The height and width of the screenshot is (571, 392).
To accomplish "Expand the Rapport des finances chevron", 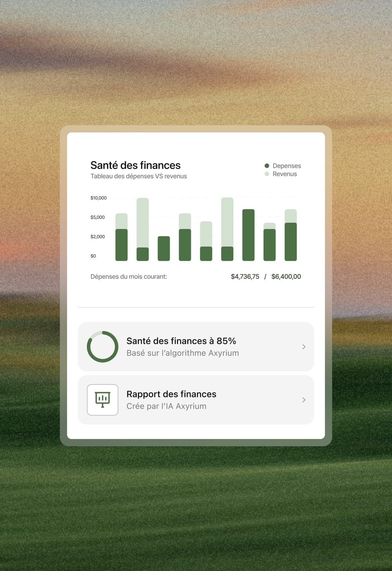I will click(x=304, y=400).
